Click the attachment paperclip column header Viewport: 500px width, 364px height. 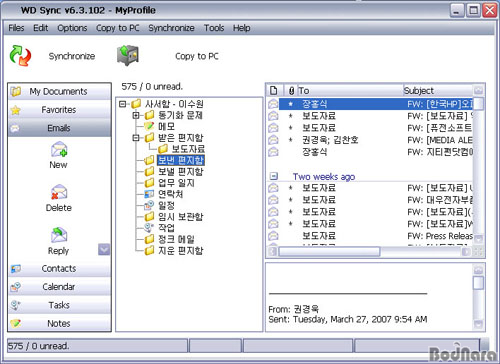291,91
